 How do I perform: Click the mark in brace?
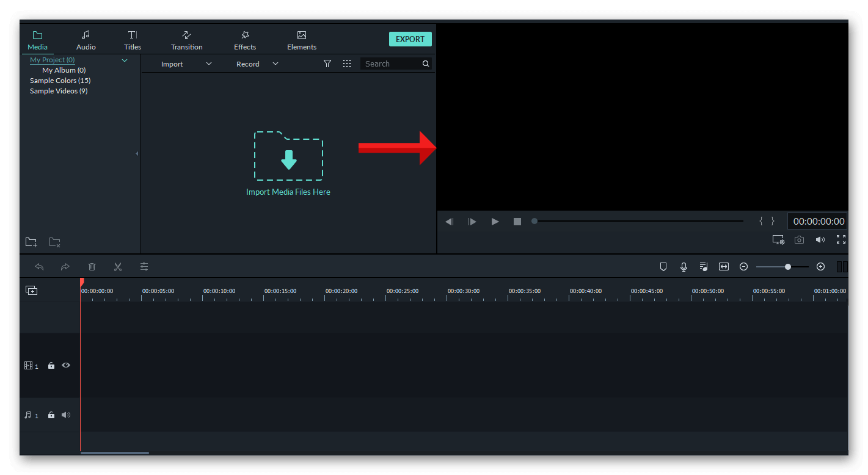coord(761,221)
